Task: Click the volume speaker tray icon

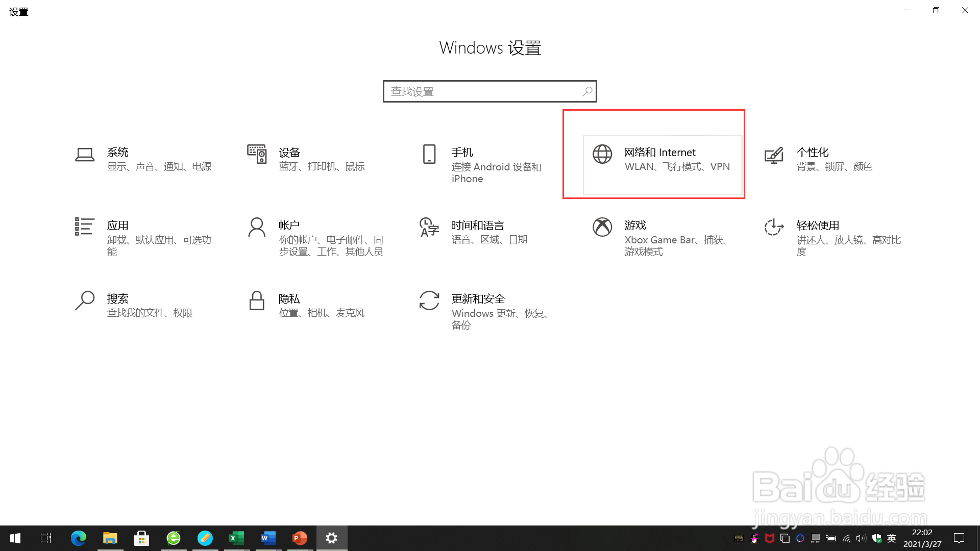Action: point(861,538)
